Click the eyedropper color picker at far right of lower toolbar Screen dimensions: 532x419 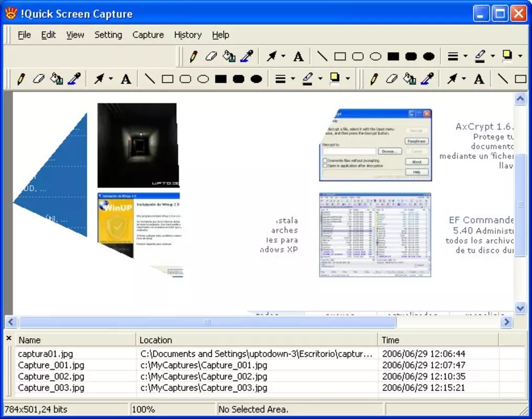(428, 79)
